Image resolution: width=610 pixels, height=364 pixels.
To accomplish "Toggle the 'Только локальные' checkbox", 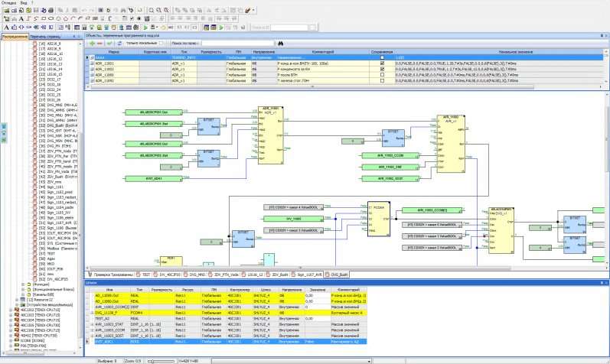I will [x=161, y=43].
